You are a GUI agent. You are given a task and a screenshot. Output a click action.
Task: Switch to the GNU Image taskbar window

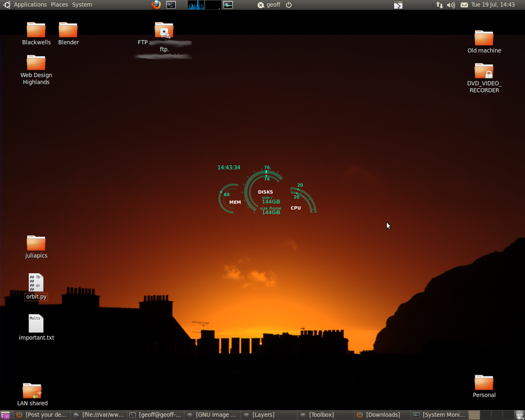coord(212,415)
